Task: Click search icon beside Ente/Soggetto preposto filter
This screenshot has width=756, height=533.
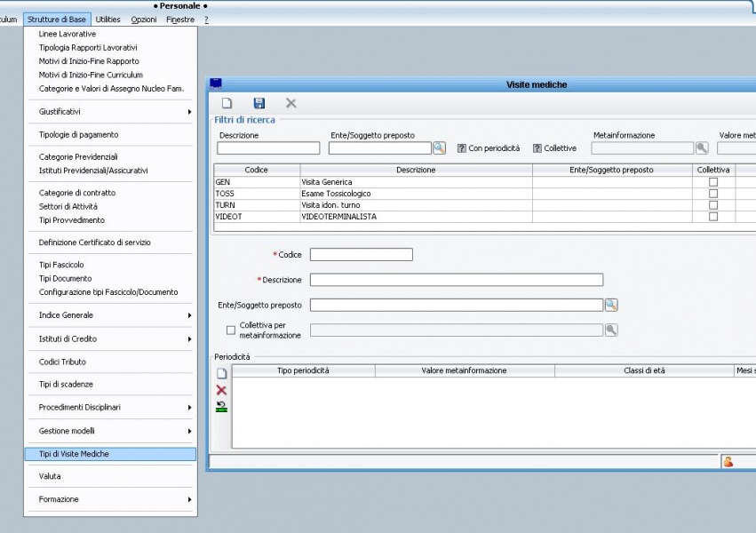Action: click(439, 148)
